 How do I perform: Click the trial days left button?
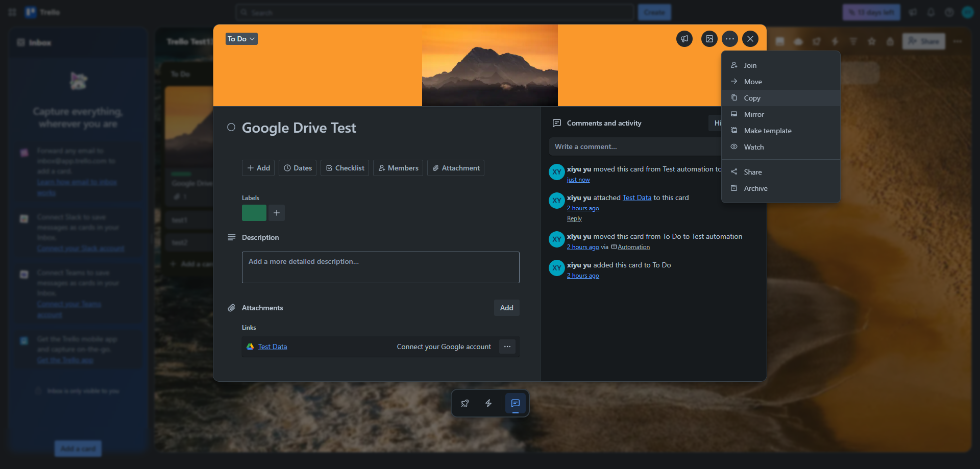tap(871, 12)
